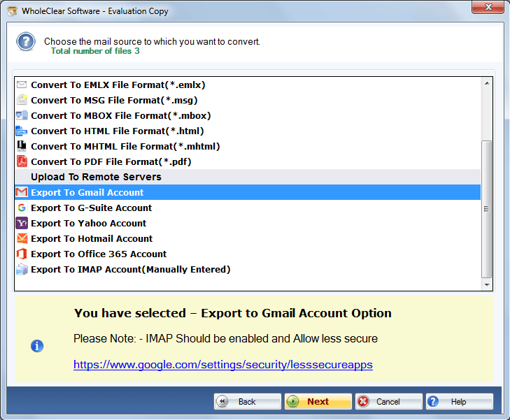
Task: Click the purple Yahoo icon
Action: tap(22, 223)
